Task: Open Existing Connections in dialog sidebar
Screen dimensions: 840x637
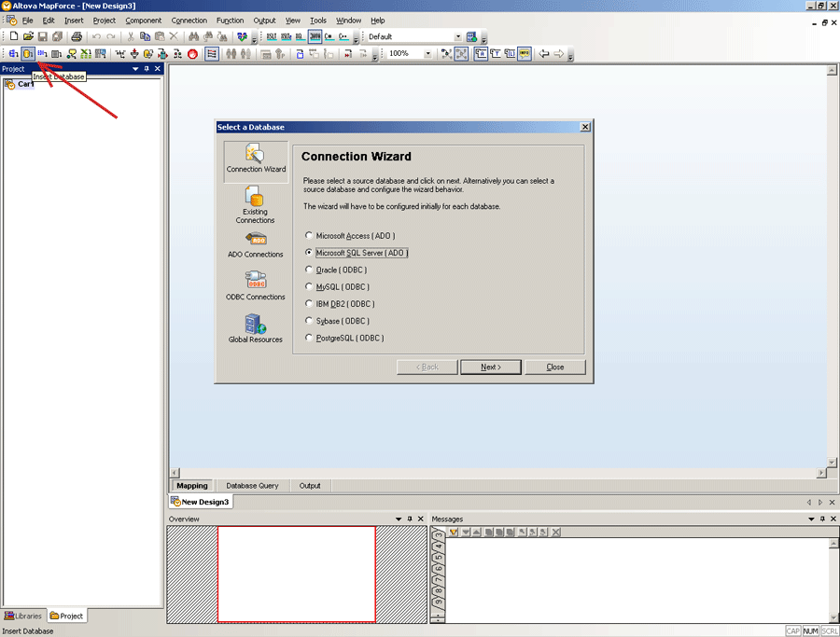Action: [x=256, y=204]
